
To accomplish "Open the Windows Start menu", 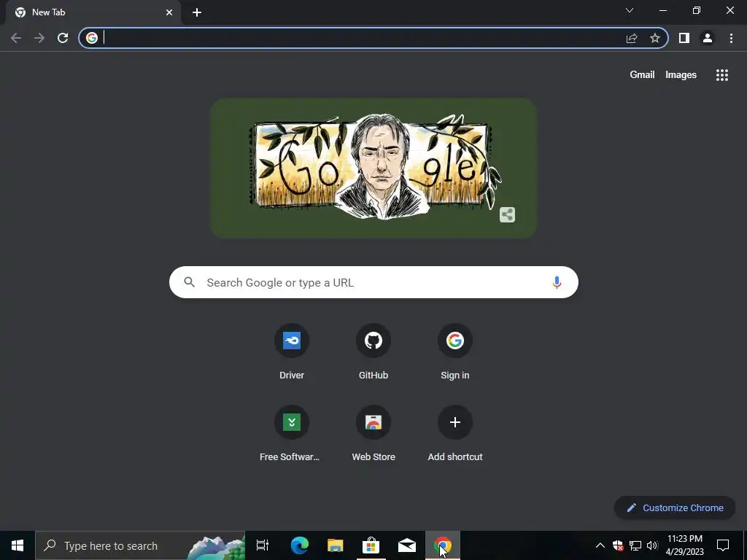I will point(18,545).
